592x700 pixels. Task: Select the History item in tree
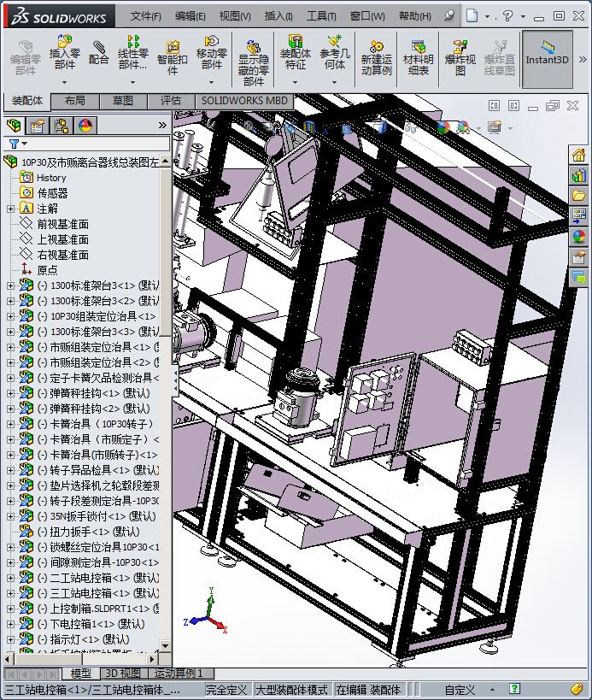click(x=51, y=178)
